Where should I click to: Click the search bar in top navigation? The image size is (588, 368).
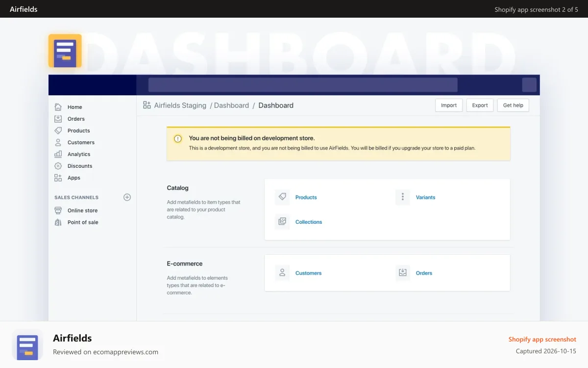303,85
